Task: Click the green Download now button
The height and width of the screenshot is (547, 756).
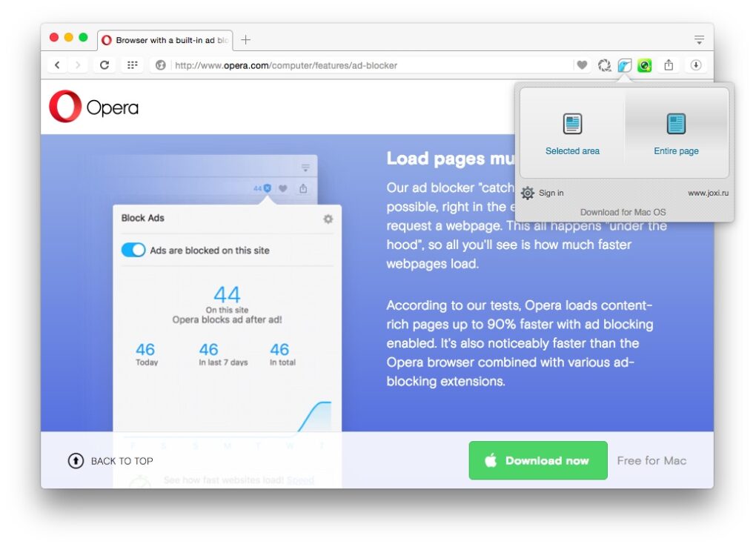Action: [x=538, y=460]
